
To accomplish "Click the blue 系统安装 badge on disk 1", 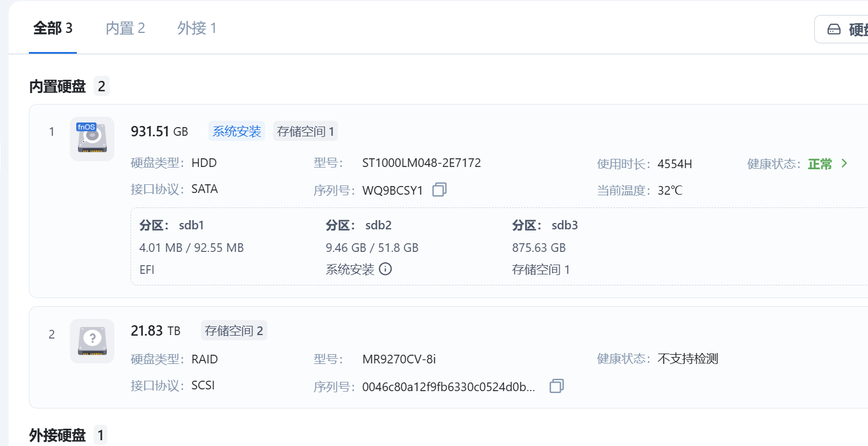I will (x=236, y=131).
